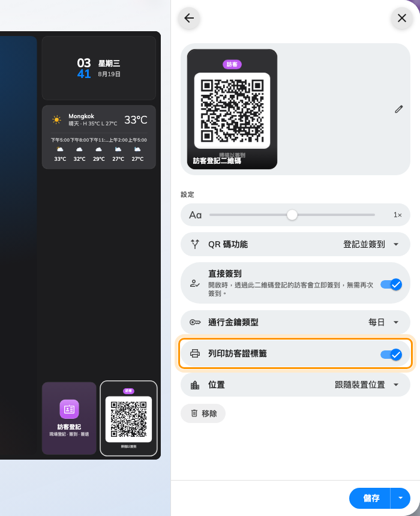Click the 1× scale value
The height and width of the screenshot is (516, 420).
(398, 215)
